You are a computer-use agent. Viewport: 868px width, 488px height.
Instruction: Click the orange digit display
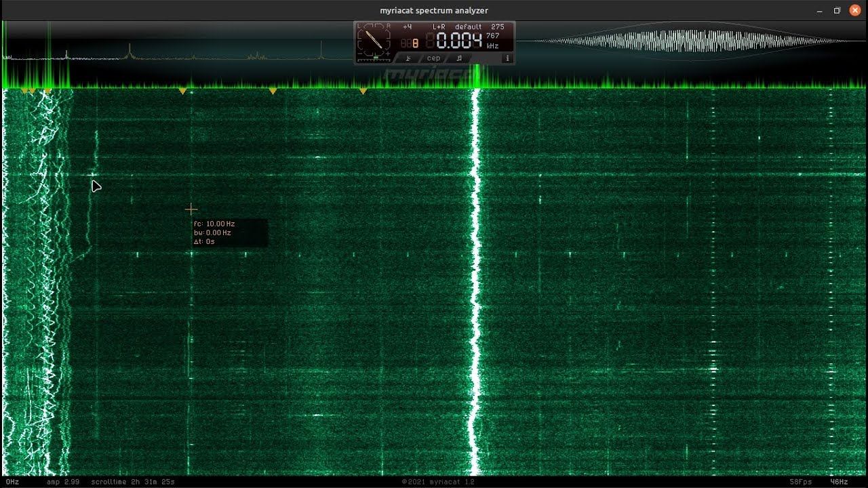tap(410, 43)
